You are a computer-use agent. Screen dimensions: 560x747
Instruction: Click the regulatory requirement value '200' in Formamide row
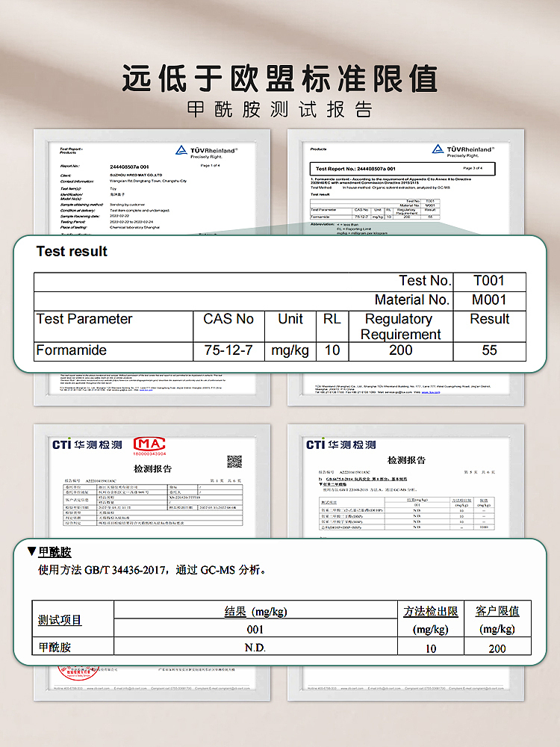[400, 350]
